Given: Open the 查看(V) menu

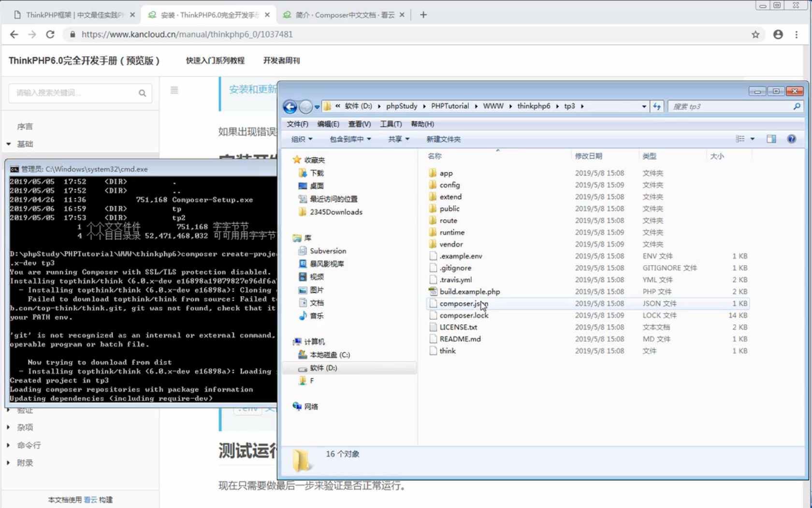Looking at the screenshot, I should (360, 124).
